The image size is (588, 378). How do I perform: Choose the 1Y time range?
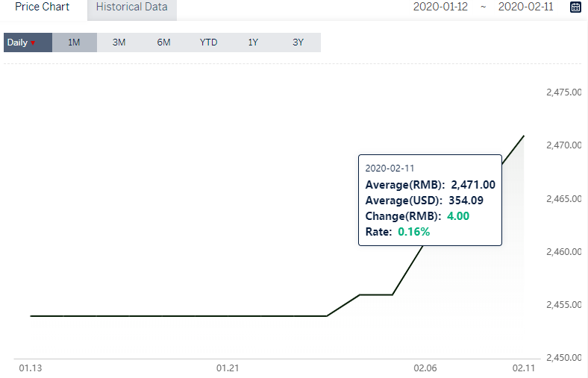click(x=253, y=42)
